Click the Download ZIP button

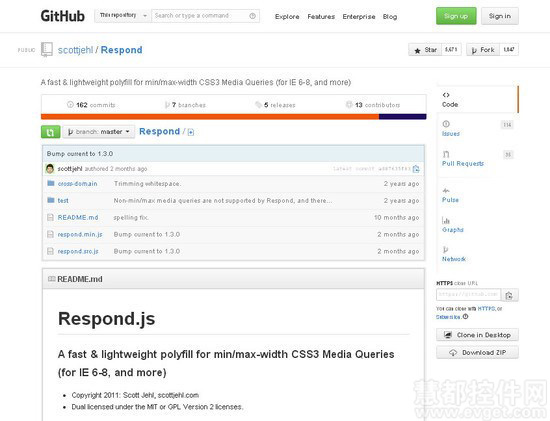pos(477,352)
